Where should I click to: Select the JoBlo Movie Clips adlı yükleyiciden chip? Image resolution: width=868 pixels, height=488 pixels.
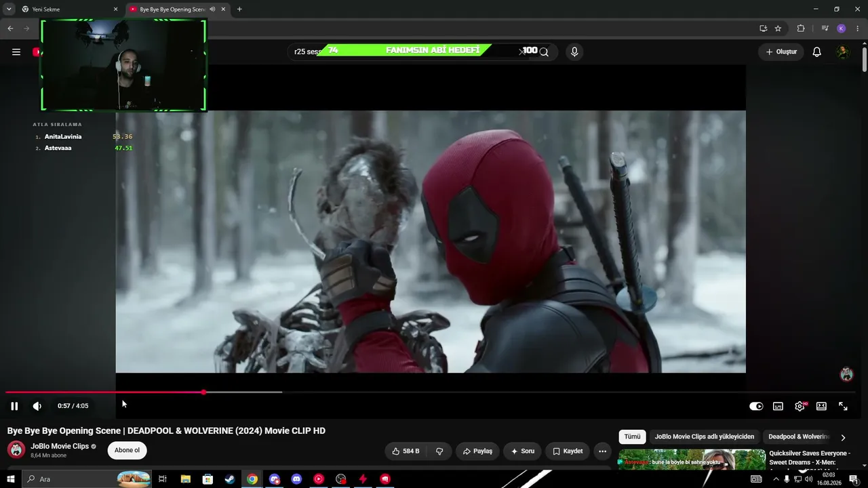point(705,437)
